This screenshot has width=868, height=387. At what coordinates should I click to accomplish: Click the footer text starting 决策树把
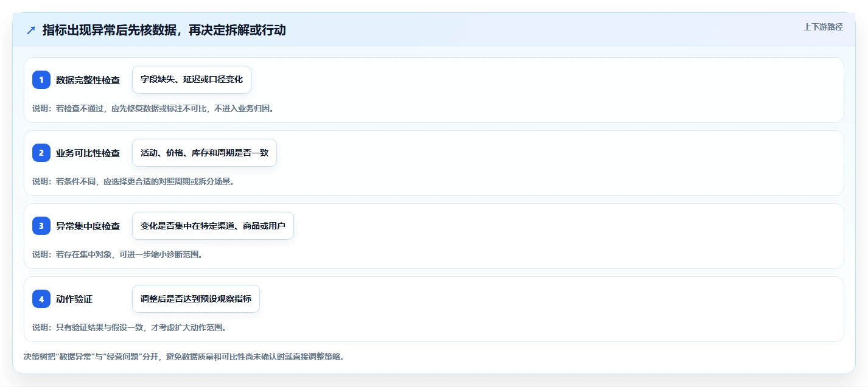(x=184, y=357)
